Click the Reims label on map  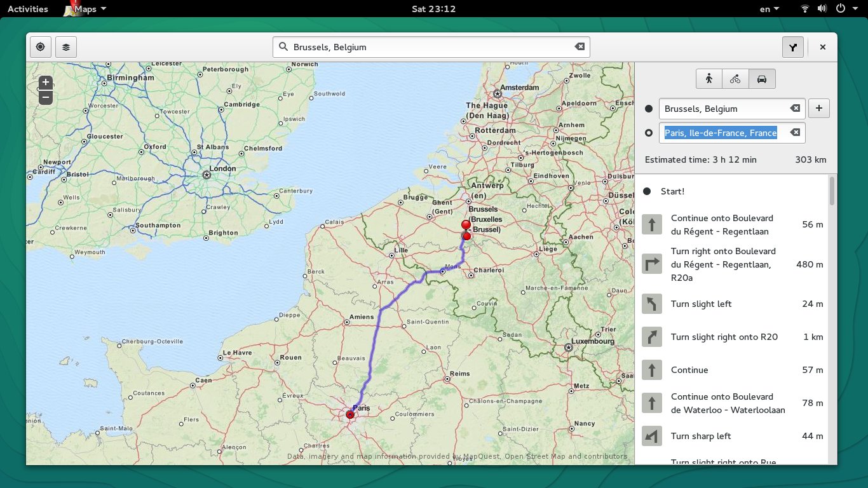[459, 374]
